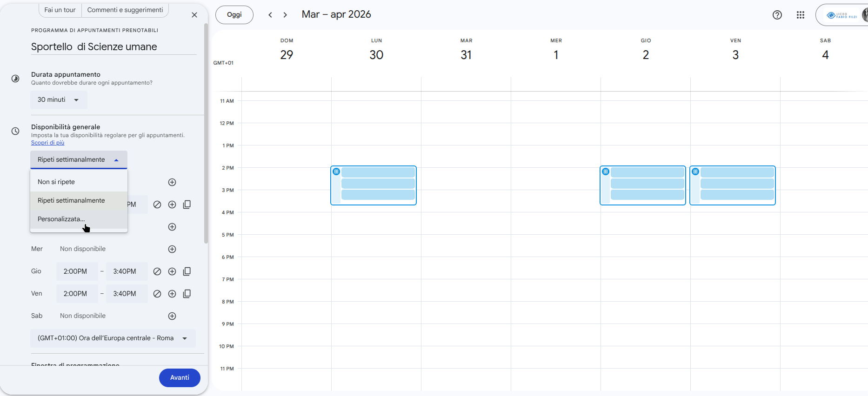868x396 pixels.
Task: Add time slot for Saturday (Sab)
Action: [x=172, y=316]
